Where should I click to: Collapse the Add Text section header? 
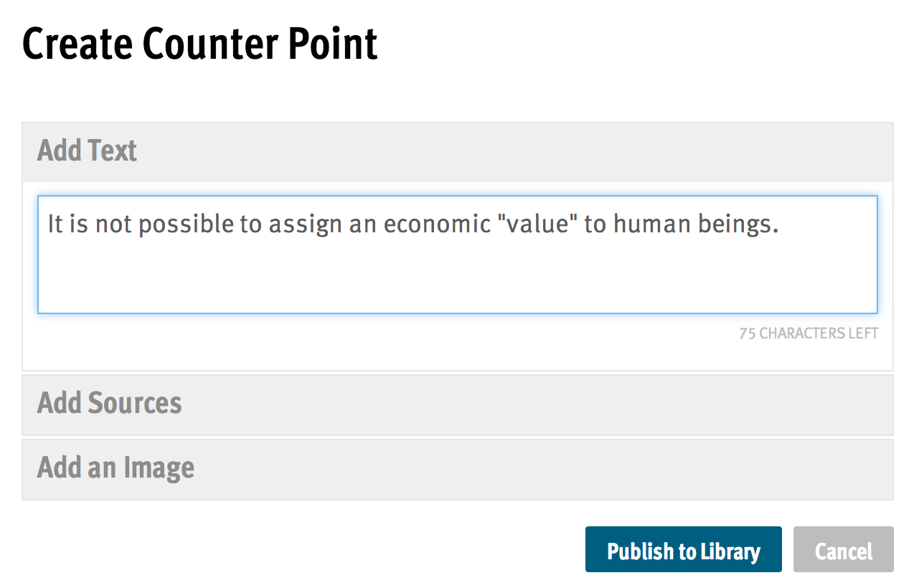pos(458,152)
